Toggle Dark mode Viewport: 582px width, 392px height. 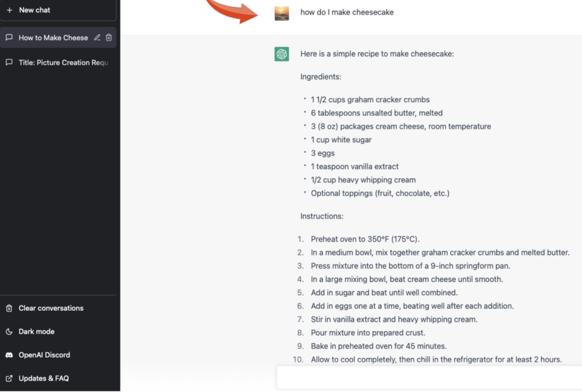tap(36, 332)
